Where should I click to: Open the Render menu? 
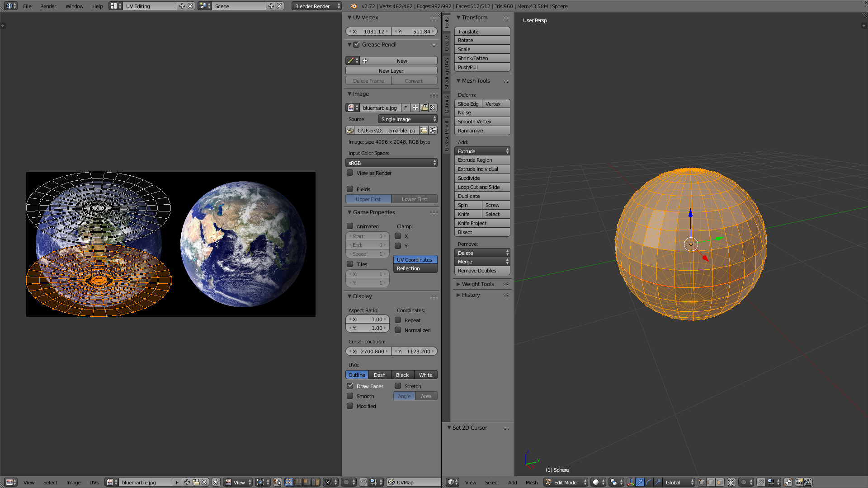[x=48, y=6]
